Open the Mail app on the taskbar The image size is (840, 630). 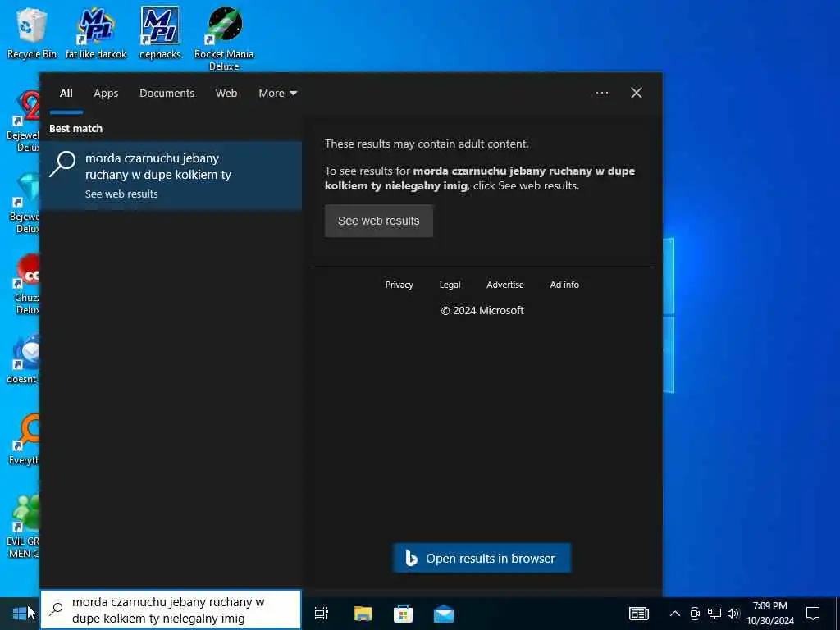(x=444, y=614)
